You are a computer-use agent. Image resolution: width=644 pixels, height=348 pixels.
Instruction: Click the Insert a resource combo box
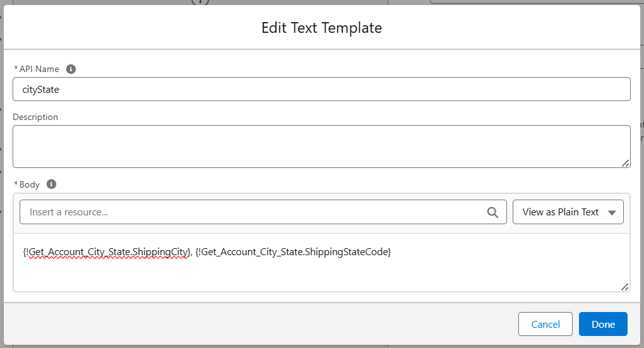coord(253,212)
